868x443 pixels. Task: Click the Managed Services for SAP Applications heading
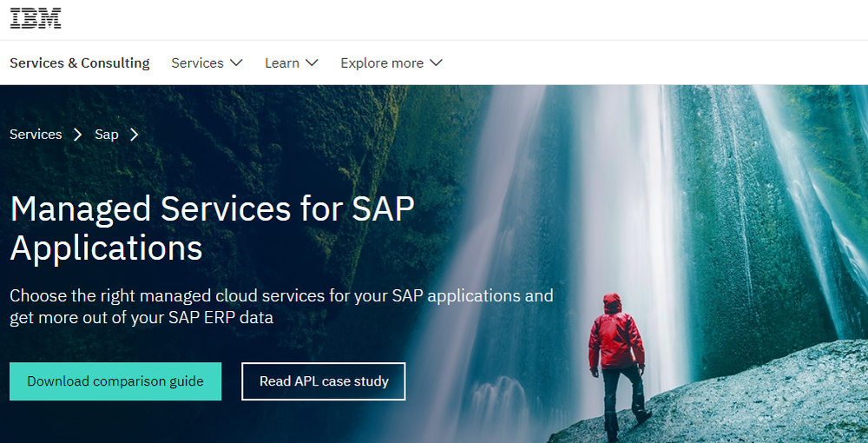tap(213, 228)
